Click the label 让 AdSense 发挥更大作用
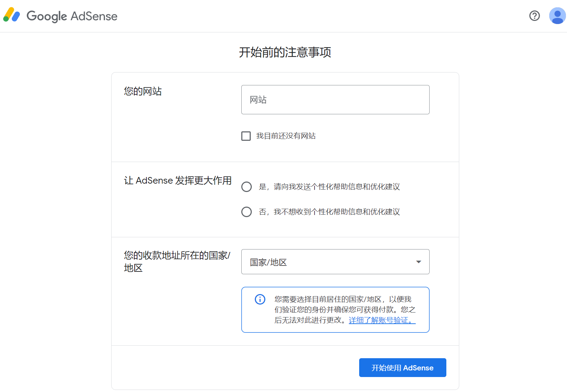Screen dimensions: 567x392 (177, 180)
